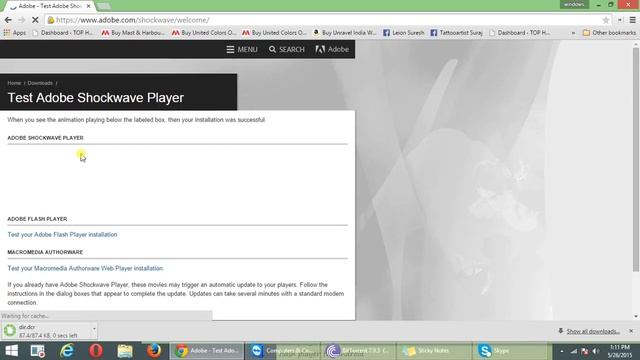Show hidden system tray icons arrow
The image size is (640, 360).
(562, 351)
